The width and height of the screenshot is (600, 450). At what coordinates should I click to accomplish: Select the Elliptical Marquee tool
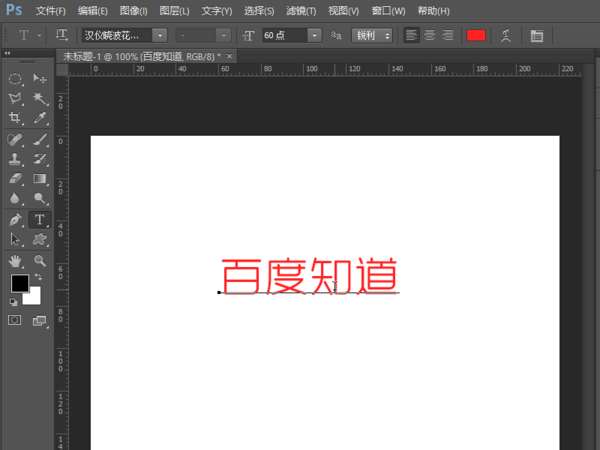tap(15, 79)
